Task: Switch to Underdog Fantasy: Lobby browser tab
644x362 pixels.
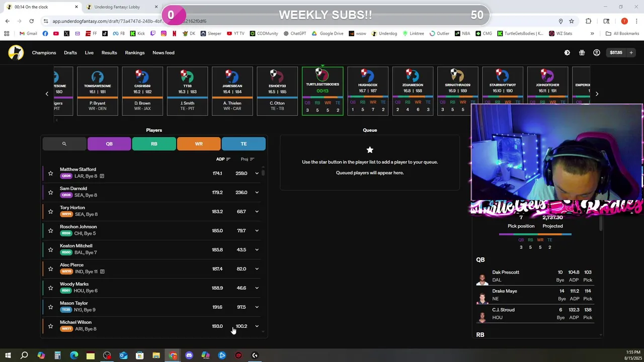Action: (x=121, y=7)
